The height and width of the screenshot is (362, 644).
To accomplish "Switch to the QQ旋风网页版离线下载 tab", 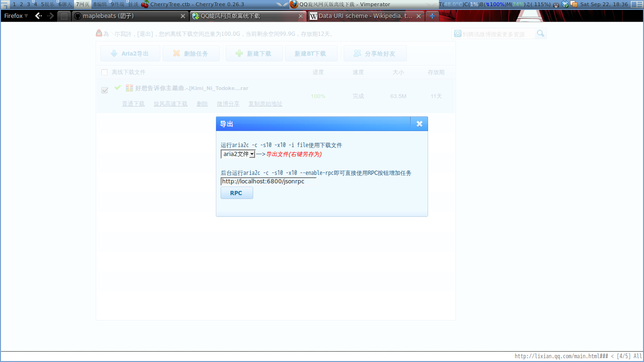I will [248, 16].
